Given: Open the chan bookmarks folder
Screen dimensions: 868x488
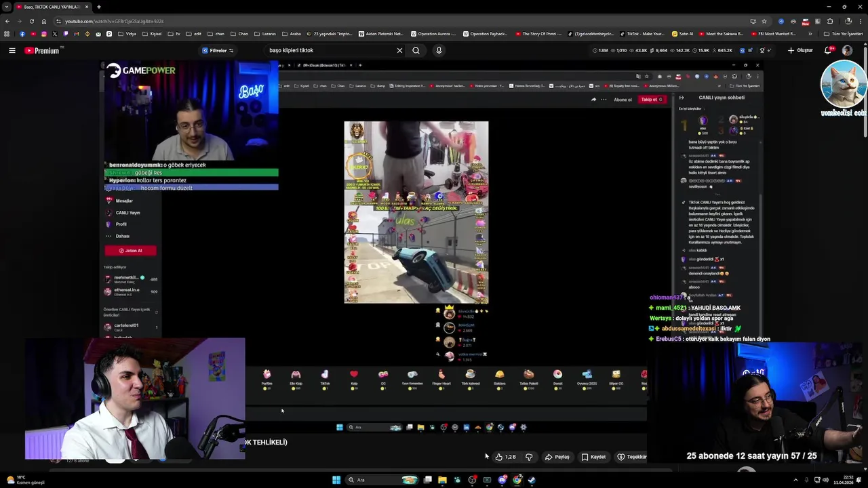Looking at the screenshot, I should 216,34.
